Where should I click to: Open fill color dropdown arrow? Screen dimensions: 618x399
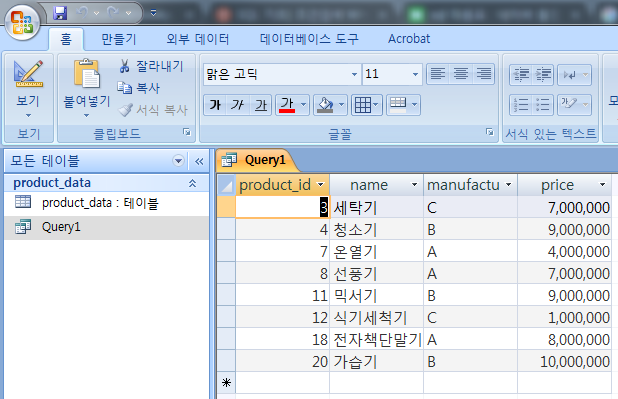341,105
